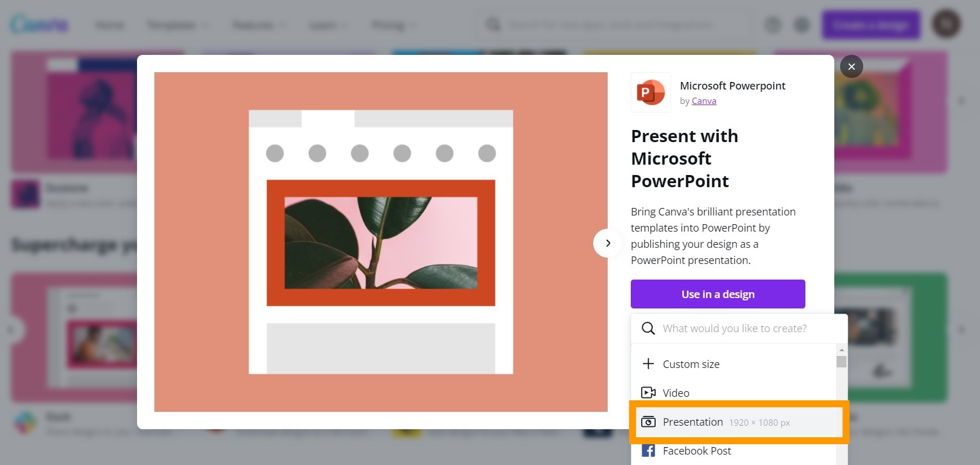
Task: Open the user profile avatar
Action: coord(946,24)
